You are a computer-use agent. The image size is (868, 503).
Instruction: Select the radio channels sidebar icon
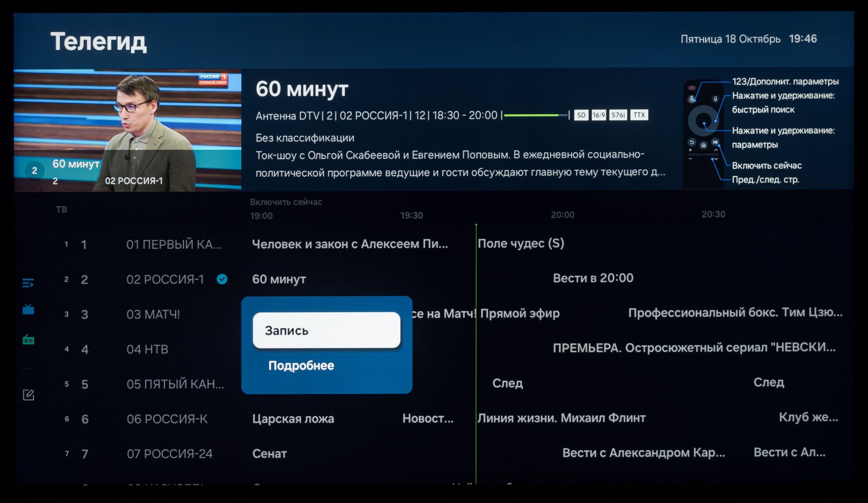28,339
